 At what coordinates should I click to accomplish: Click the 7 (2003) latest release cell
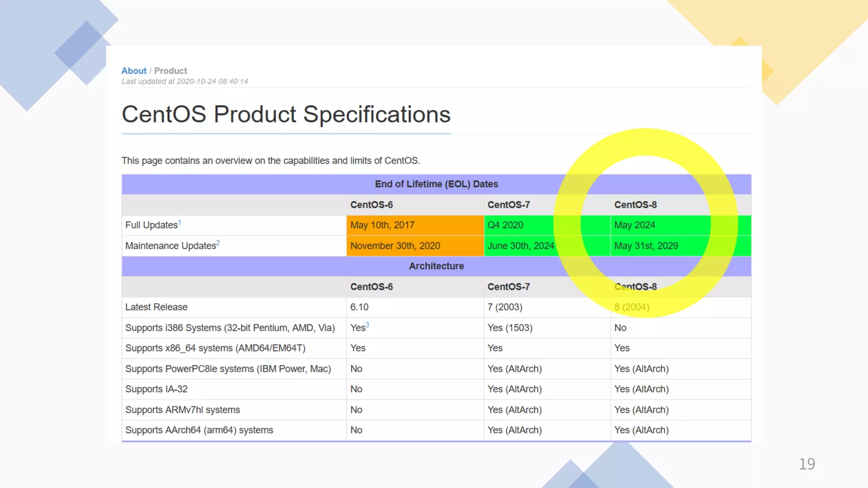click(505, 307)
